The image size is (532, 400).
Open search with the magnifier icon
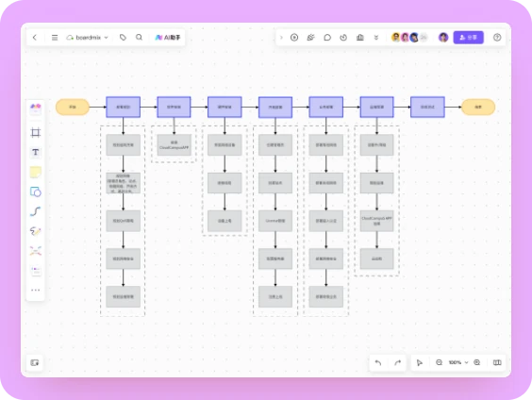click(139, 38)
